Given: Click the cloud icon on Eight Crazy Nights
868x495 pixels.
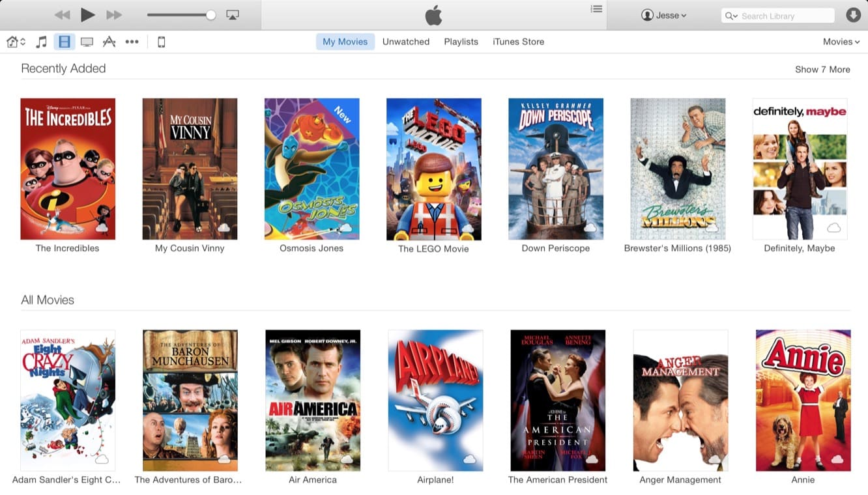Looking at the screenshot, I should [x=102, y=459].
